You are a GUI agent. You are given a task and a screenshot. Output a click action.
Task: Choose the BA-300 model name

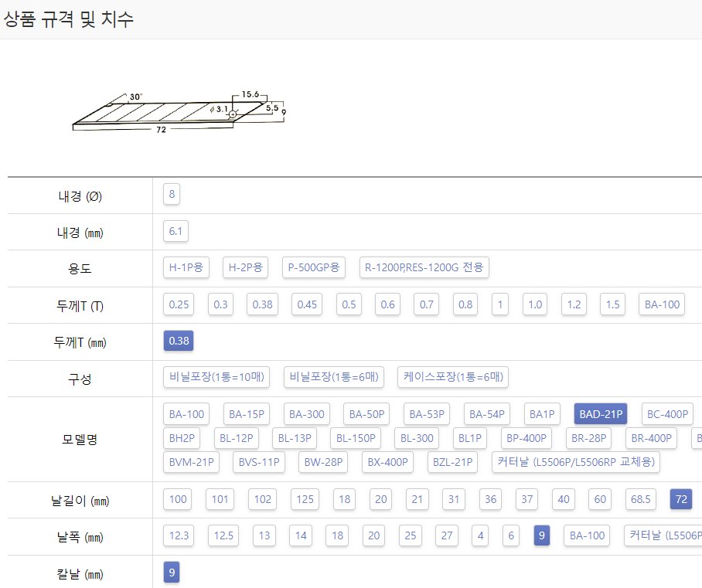click(306, 414)
